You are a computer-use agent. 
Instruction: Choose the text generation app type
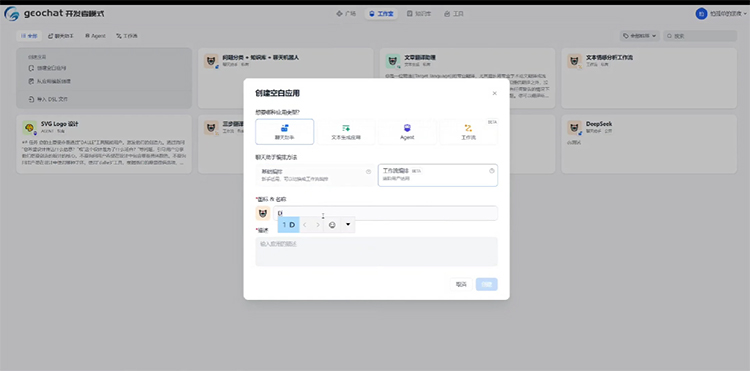tap(346, 131)
